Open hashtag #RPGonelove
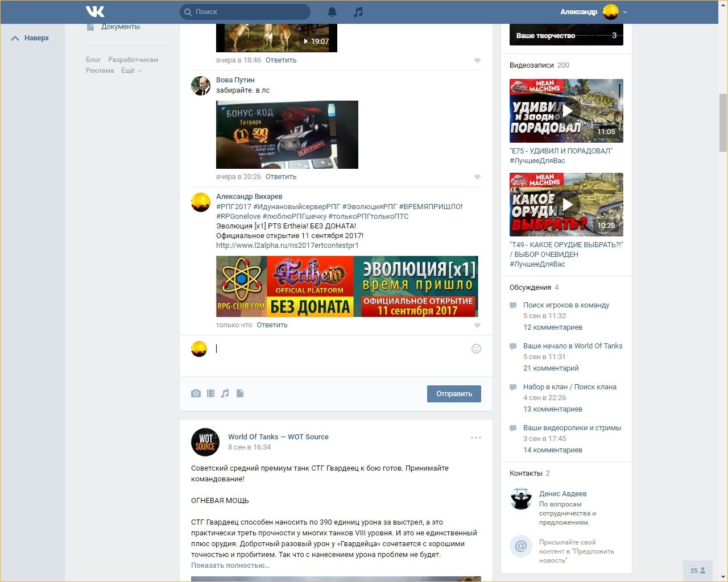The image size is (728, 582). tap(238, 217)
